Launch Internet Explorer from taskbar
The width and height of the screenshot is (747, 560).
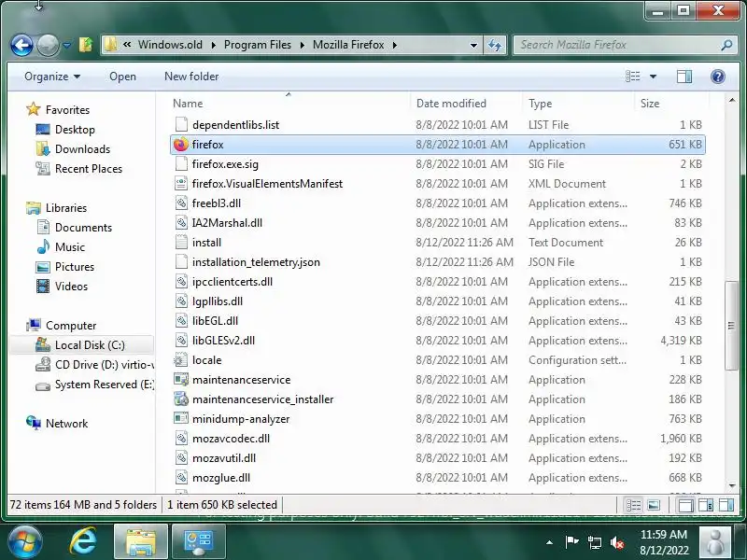click(x=83, y=542)
